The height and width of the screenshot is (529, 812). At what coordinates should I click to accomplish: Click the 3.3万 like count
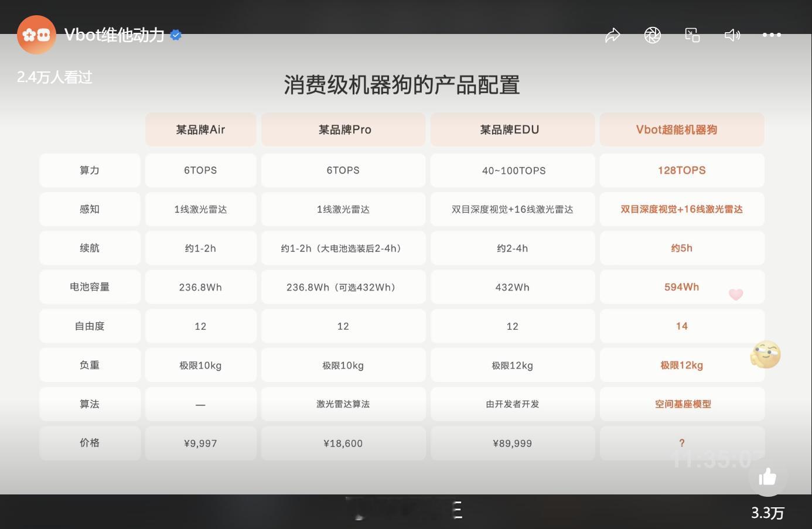pos(767,513)
